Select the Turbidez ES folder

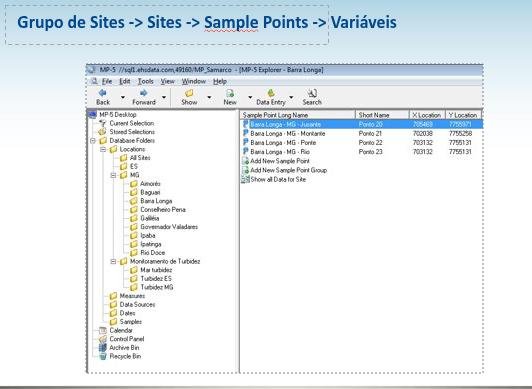click(156, 279)
